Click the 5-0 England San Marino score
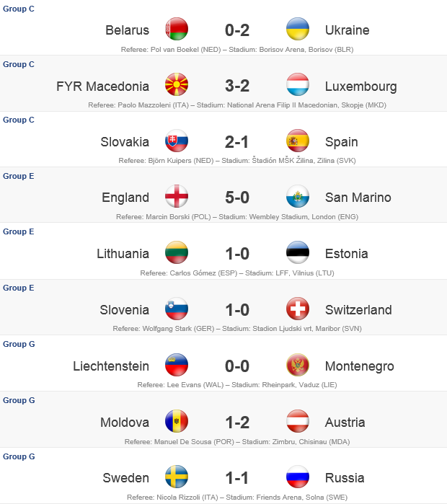 (x=237, y=198)
